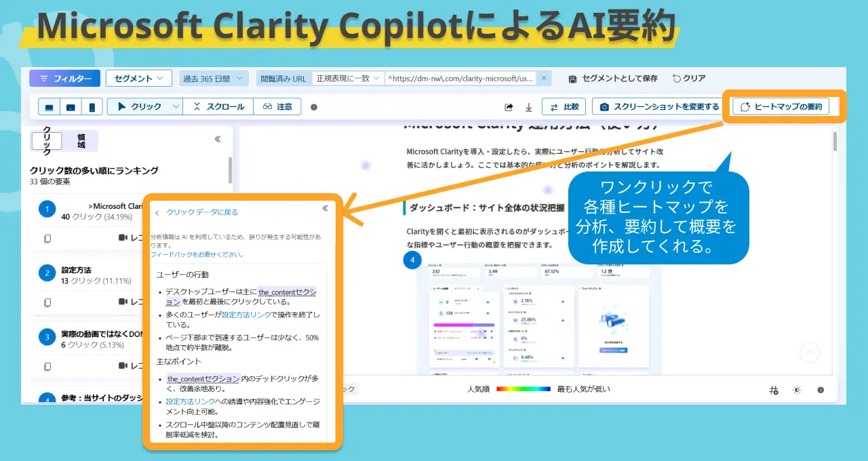
Task: Click the heatmap preview vertical scrollbar
Action: pos(834,141)
